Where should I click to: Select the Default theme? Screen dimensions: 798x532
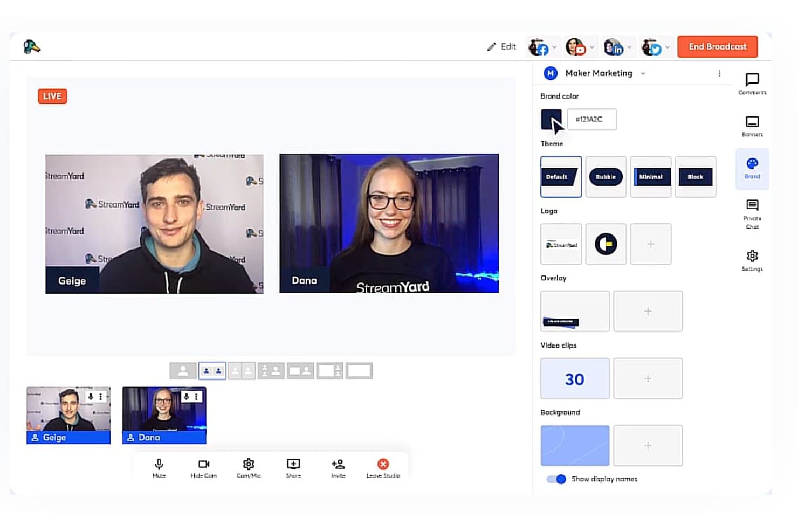pos(561,177)
